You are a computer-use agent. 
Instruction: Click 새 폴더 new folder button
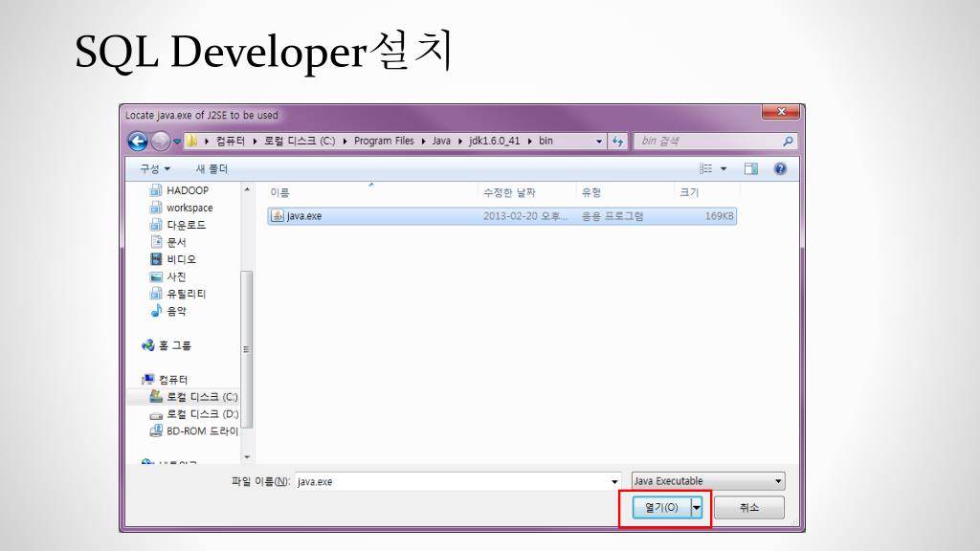(x=212, y=168)
